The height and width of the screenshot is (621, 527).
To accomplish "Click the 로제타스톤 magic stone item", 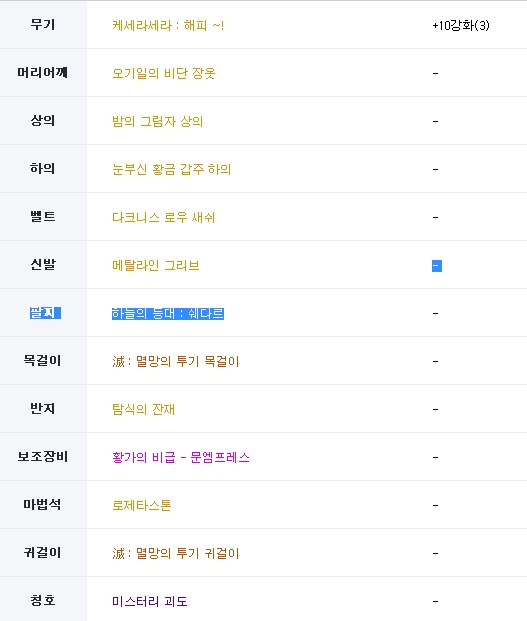I will pyautogui.click(x=142, y=505).
